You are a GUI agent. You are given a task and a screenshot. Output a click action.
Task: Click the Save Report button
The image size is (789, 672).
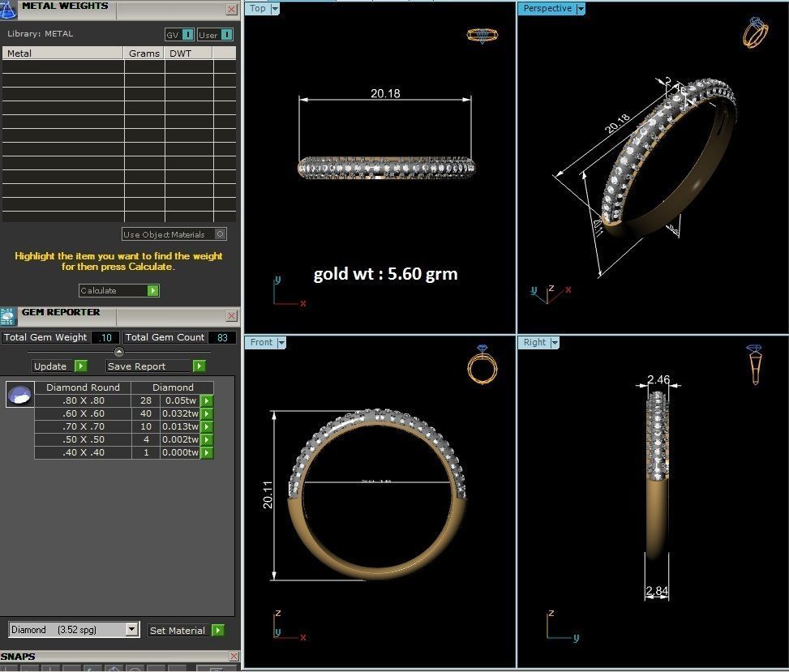coord(156,366)
